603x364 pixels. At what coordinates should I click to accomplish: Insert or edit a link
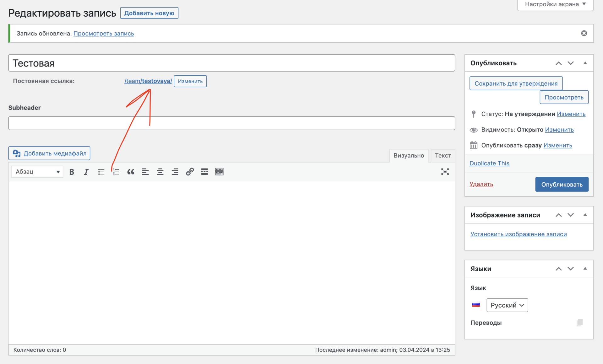click(x=190, y=172)
